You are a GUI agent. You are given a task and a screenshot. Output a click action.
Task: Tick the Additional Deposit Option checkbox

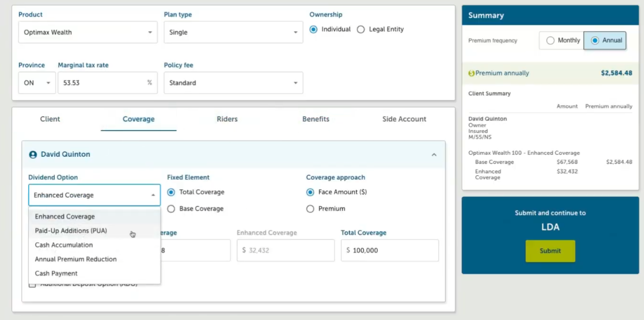[x=32, y=285]
